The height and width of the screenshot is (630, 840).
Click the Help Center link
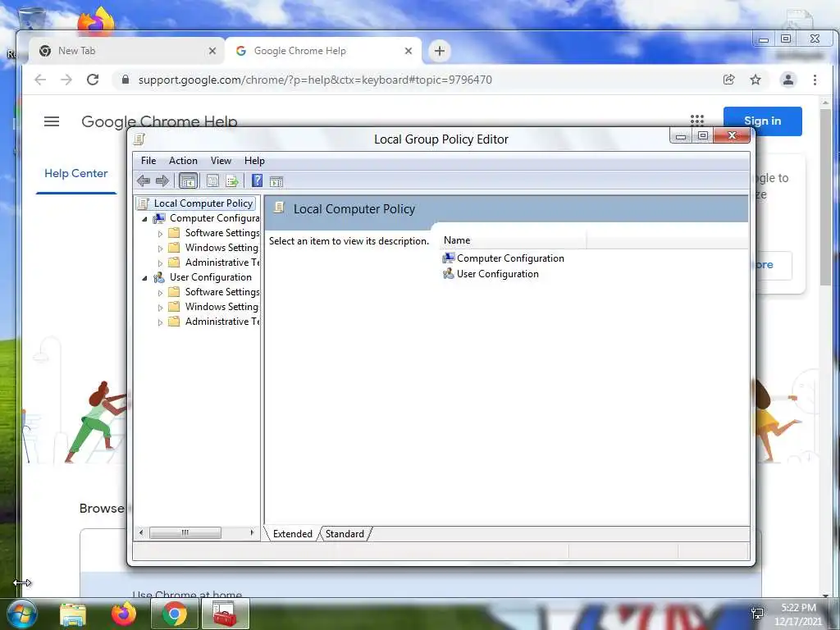pyautogui.click(x=76, y=174)
